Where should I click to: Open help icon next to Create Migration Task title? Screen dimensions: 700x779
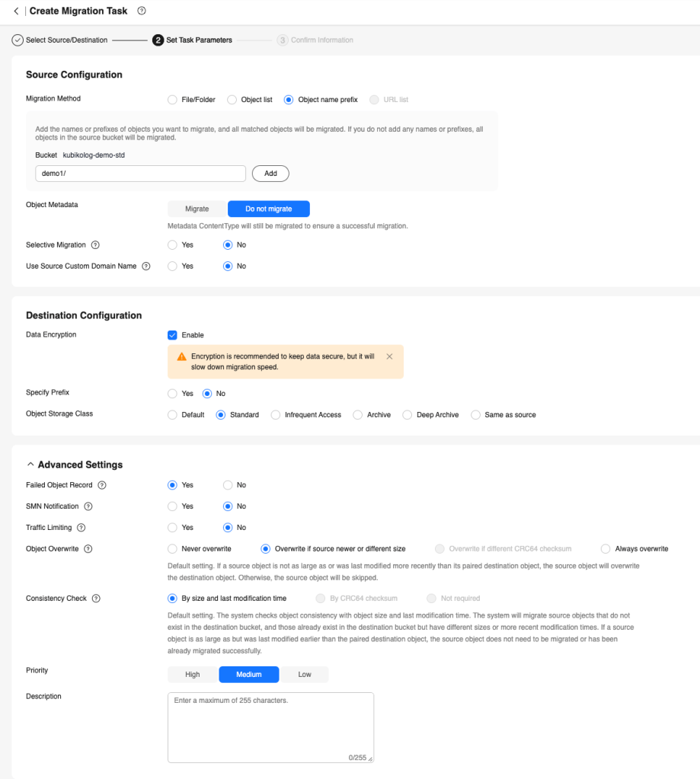tap(142, 11)
